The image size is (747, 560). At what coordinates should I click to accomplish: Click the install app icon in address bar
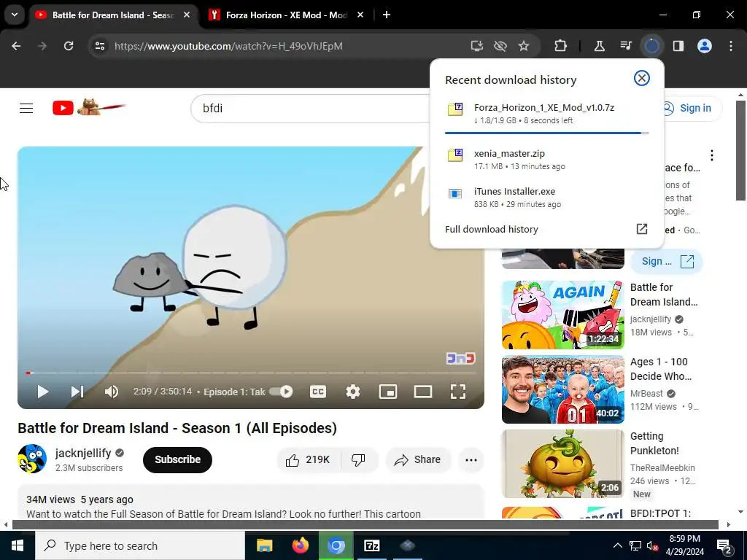[x=477, y=46]
